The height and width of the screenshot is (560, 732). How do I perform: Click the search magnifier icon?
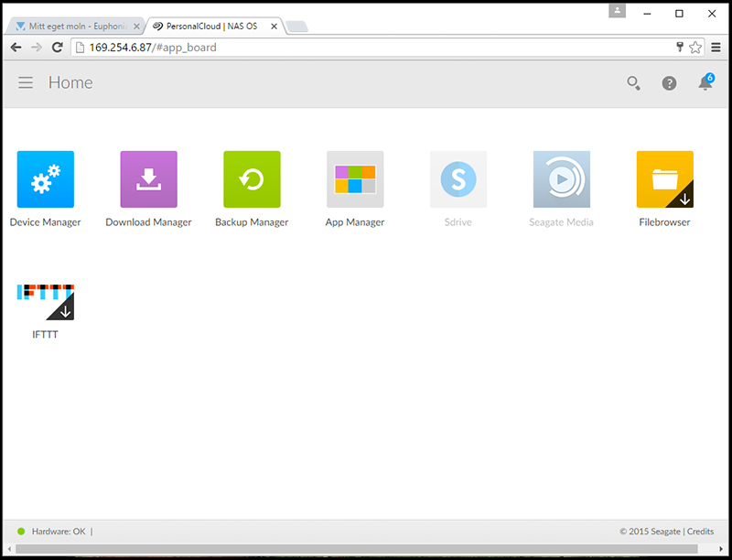(x=633, y=83)
